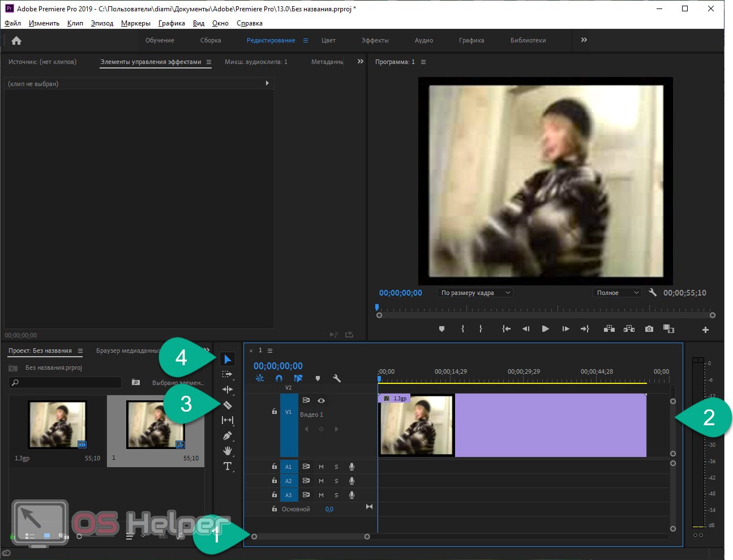Image resolution: width=733 pixels, height=560 pixels.
Task: Open timeline sequence panel menu
Action: tap(270, 350)
